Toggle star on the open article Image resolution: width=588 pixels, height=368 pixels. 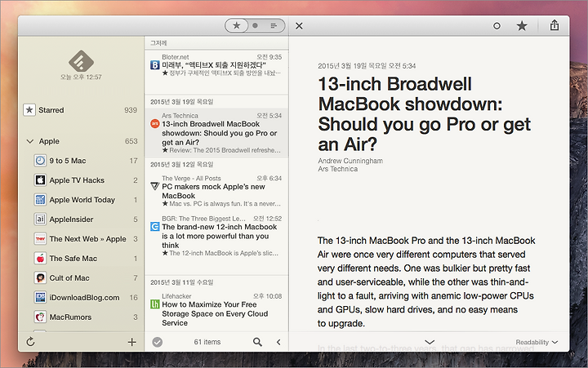pyautogui.click(x=522, y=26)
